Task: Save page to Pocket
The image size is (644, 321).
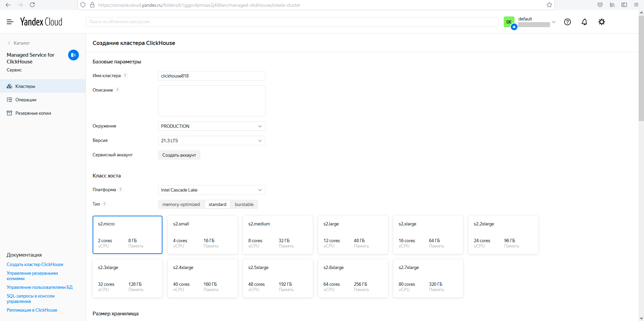Action: coord(600,5)
